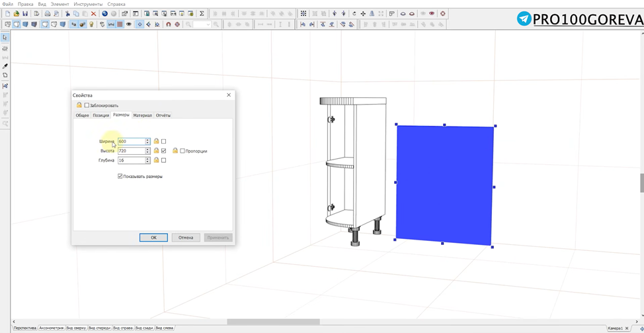Undo with blue round arrow icon
Screen dimensions: 644x333
click(104, 13)
